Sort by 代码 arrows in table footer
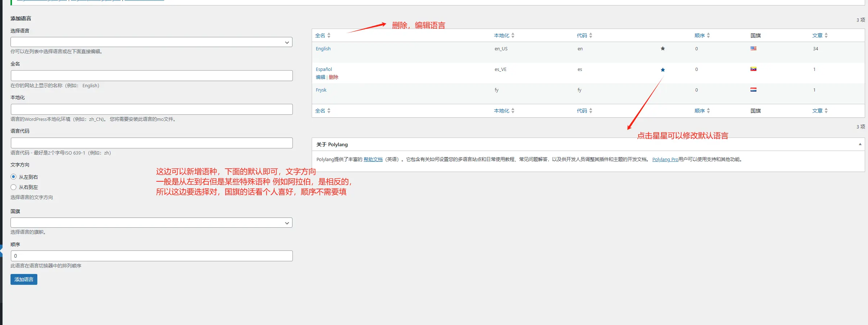 pos(590,111)
